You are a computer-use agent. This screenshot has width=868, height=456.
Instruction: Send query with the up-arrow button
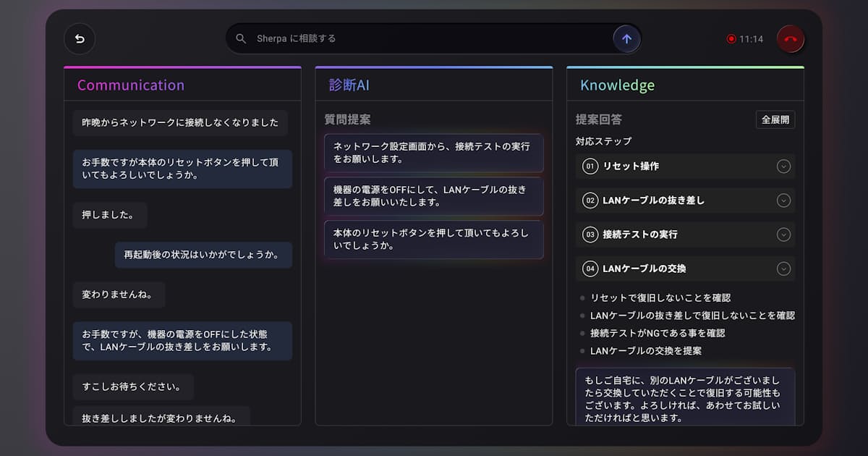[x=626, y=39]
